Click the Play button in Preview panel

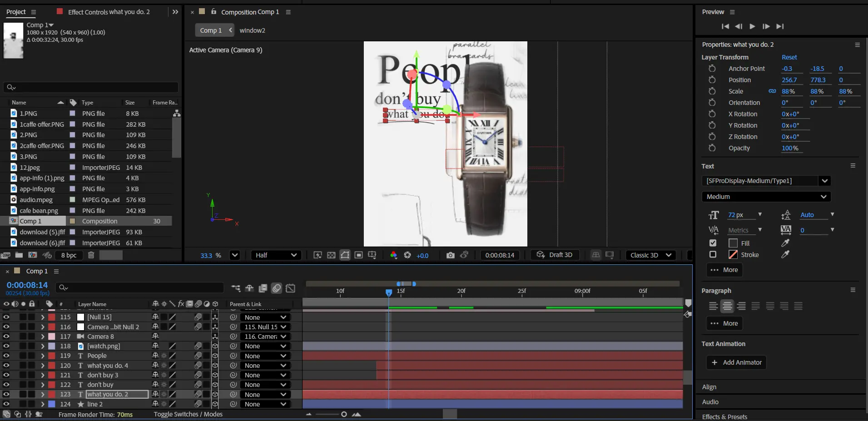coord(752,26)
